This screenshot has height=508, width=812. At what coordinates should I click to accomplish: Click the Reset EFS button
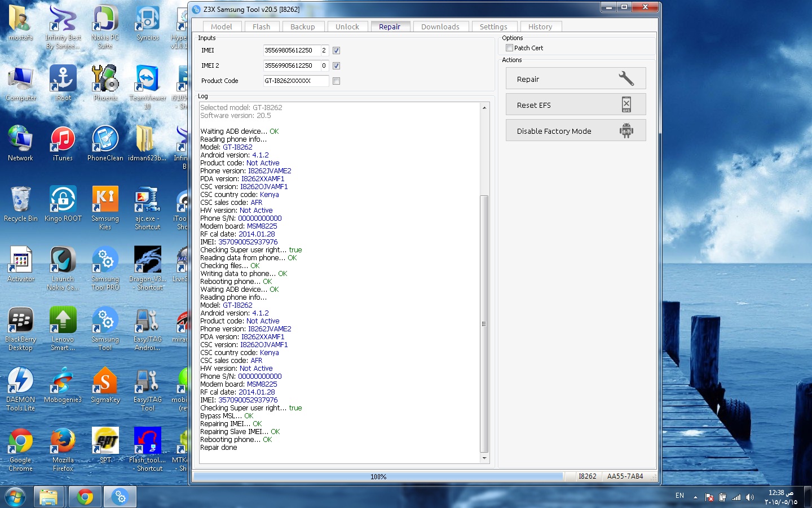(576, 104)
